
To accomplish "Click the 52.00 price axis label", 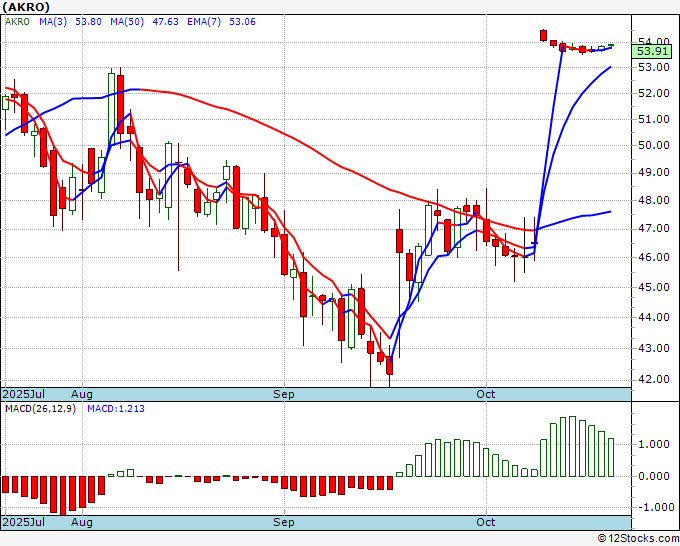I will pyautogui.click(x=654, y=93).
